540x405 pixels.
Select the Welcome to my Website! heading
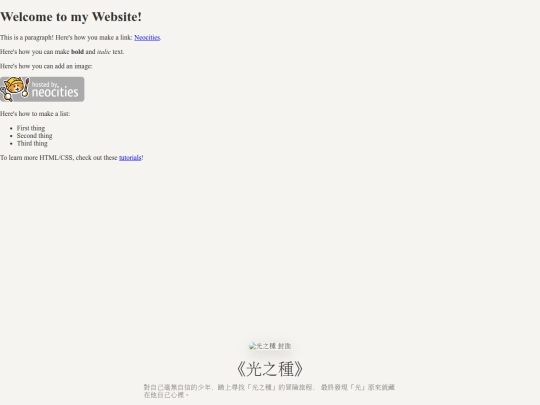pos(71,17)
